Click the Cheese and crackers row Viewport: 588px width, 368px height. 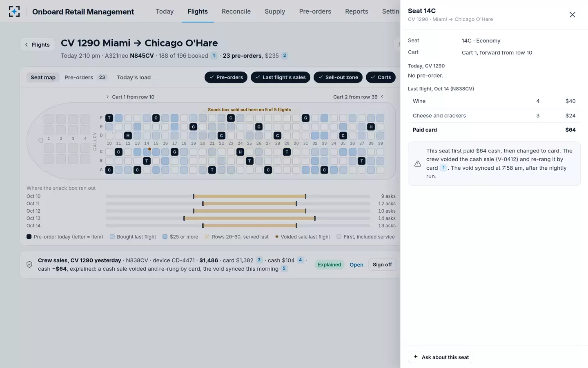(x=494, y=116)
